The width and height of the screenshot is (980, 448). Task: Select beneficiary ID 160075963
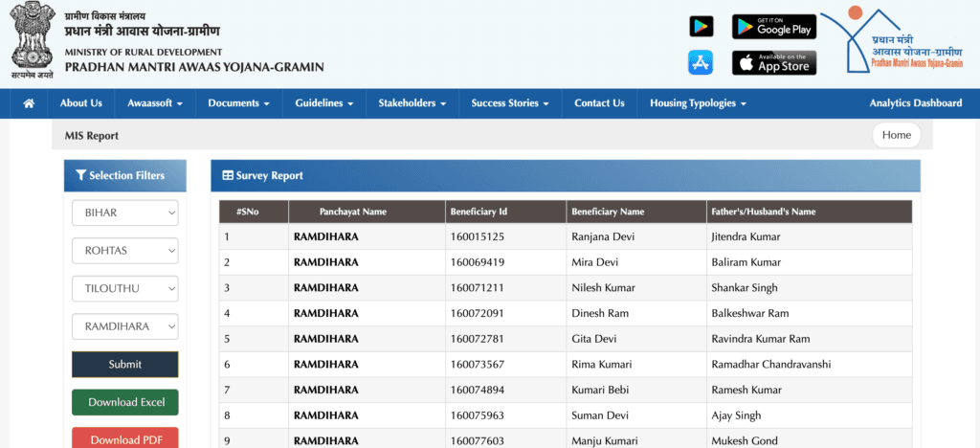[477, 415]
